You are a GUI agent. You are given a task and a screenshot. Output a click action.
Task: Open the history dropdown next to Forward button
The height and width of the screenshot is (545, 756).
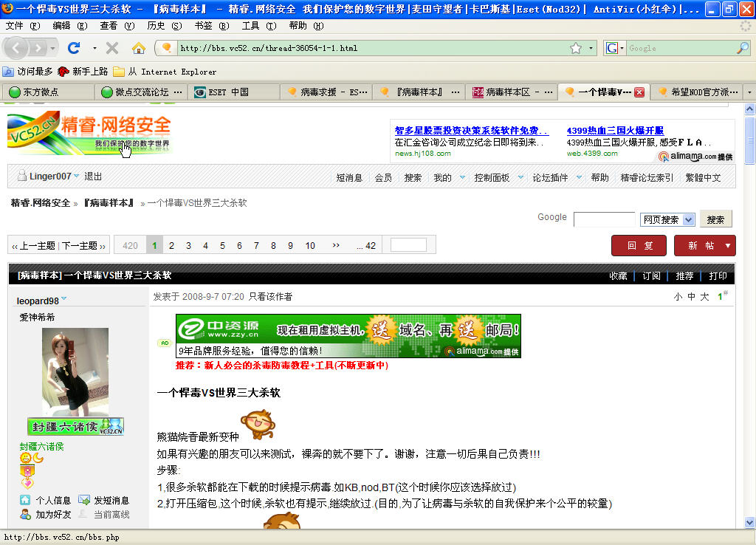point(52,48)
